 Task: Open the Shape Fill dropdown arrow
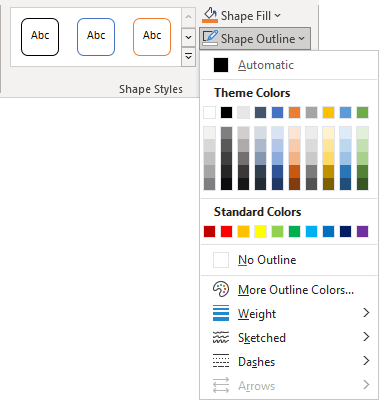click(x=277, y=15)
